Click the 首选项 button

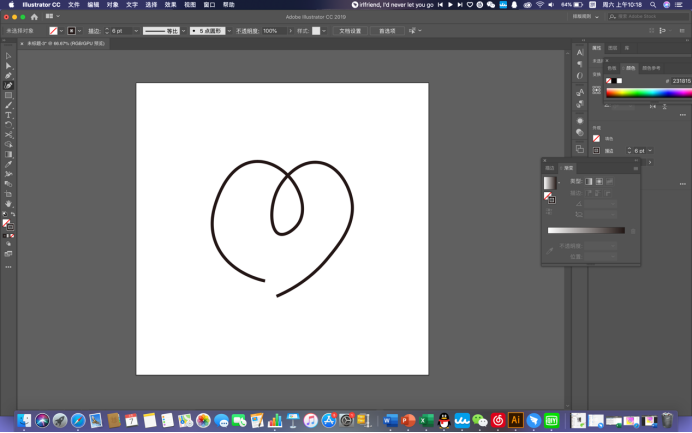click(387, 31)
